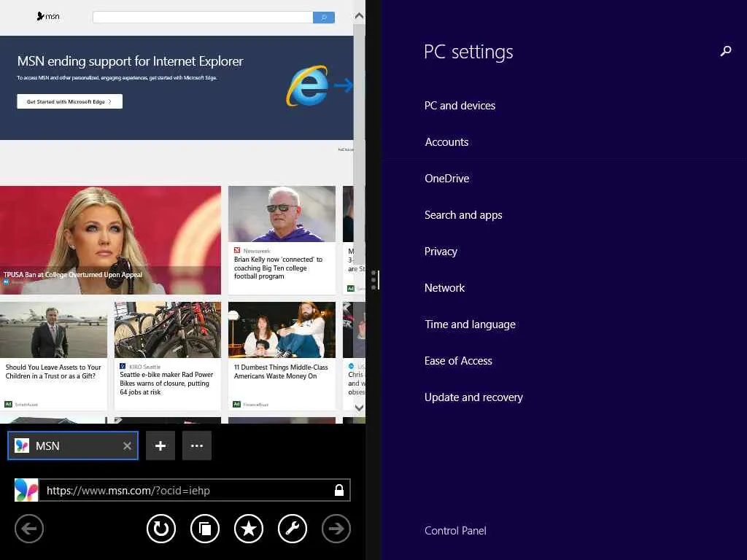Click Get Started with Microsoft Edge button
The image size is (747, 560).
tap(69, 101)
